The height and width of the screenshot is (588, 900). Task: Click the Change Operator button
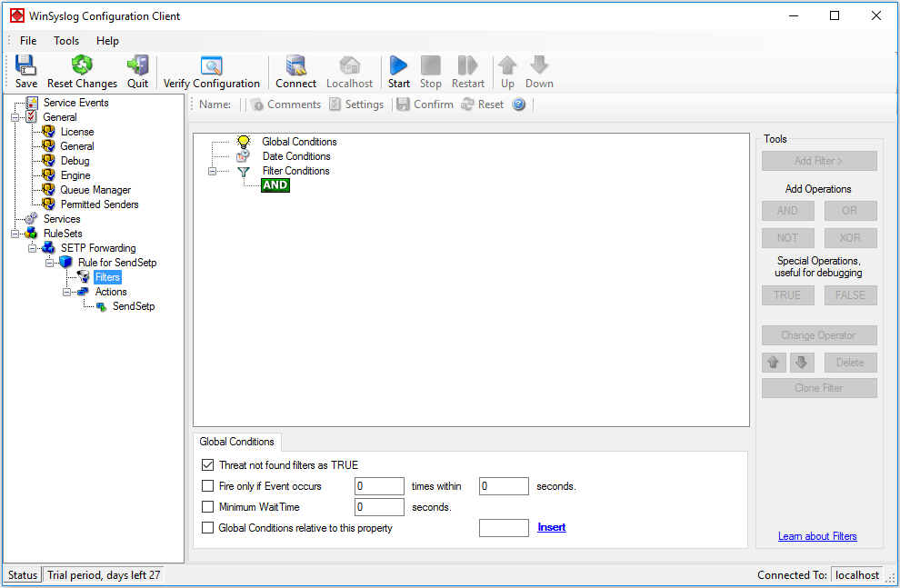point(819,335)
